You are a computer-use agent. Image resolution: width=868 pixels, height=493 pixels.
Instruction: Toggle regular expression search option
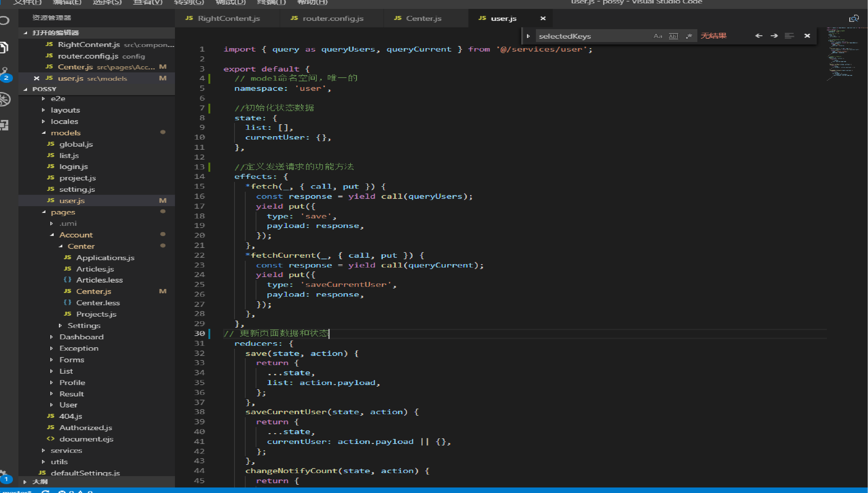689,36
